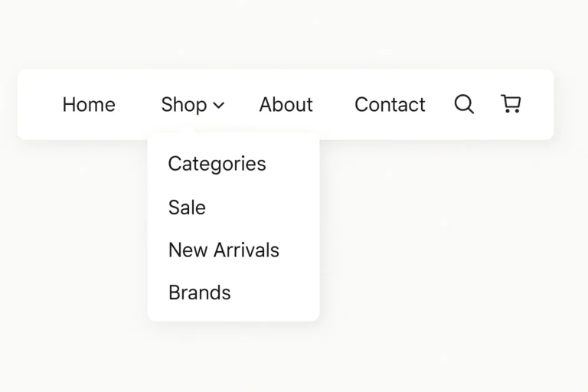Open New Arrivals from the dropdown
Image resolution: width=588 pixels, height=392 pixels.
(224, 250)
